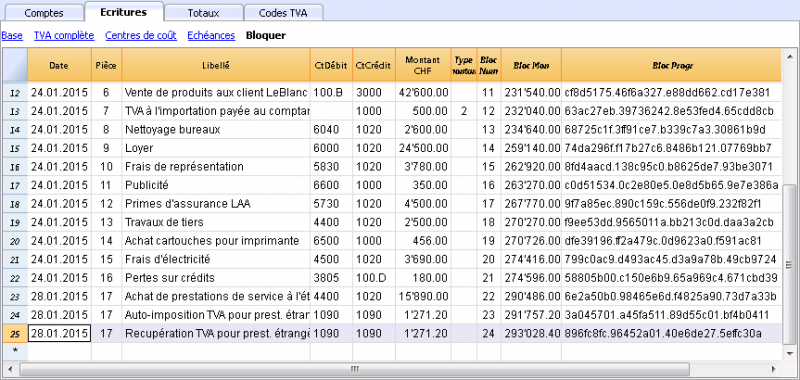Select the Base view link
The width and height of the screenshot is (800, 380).
click(x=12, y=36)
